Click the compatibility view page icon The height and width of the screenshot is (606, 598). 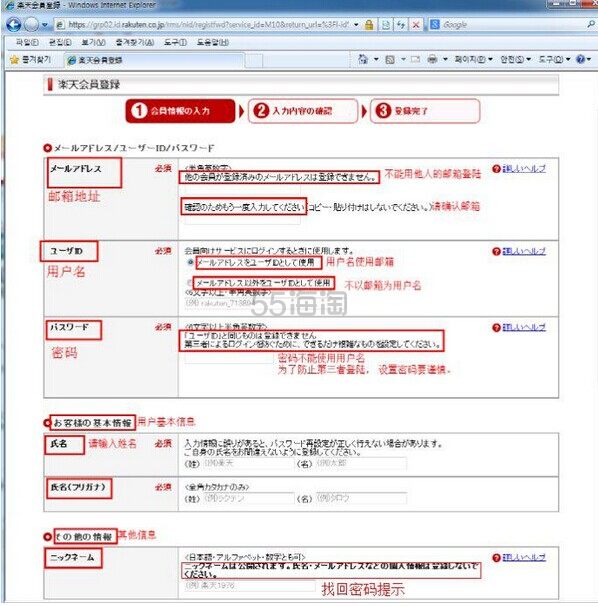click(x=385, y=25)
